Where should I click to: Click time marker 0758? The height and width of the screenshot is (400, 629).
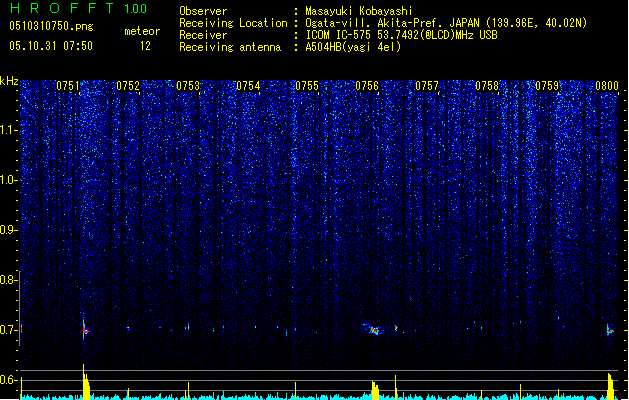pyautogui.click(x=487, y=86)
